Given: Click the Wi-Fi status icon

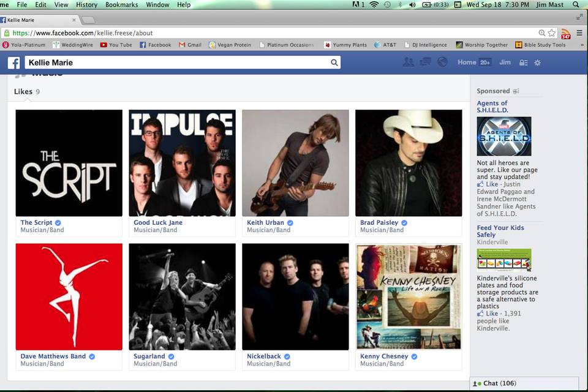Looking at the screenshot, I should (374, 4).
